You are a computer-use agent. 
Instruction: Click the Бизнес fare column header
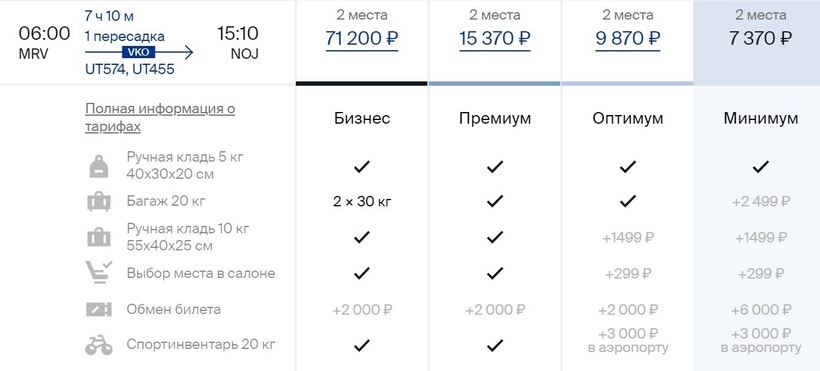[362, 118]
